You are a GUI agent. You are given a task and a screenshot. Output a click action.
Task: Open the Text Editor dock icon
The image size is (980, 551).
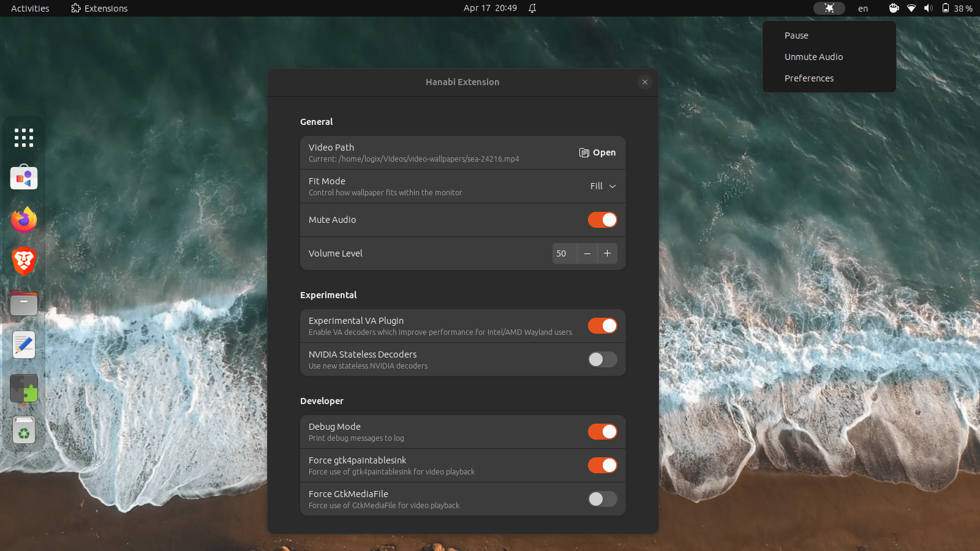click(24, 345)
